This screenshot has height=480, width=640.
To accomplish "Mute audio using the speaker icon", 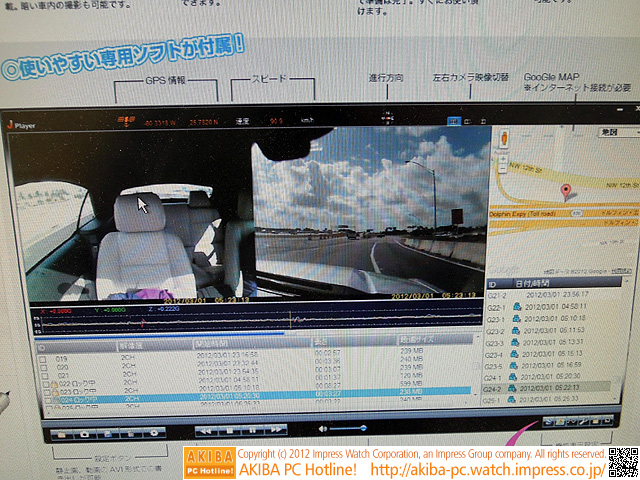I will [x=320, y=429].
